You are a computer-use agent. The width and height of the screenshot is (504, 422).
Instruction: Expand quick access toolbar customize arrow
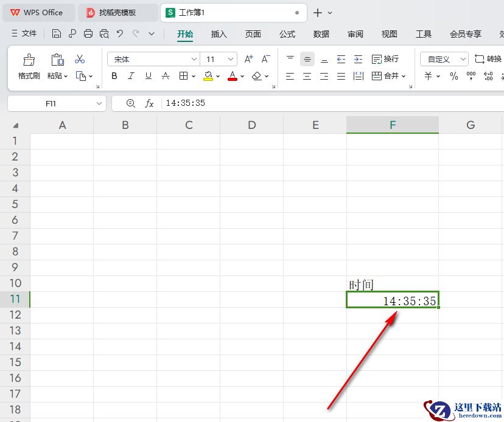click(152, 33)
